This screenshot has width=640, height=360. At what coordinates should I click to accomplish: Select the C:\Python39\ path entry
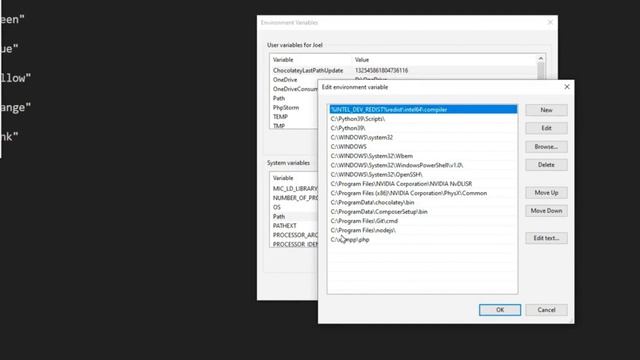pyautogui.click(x=423, y=128)
